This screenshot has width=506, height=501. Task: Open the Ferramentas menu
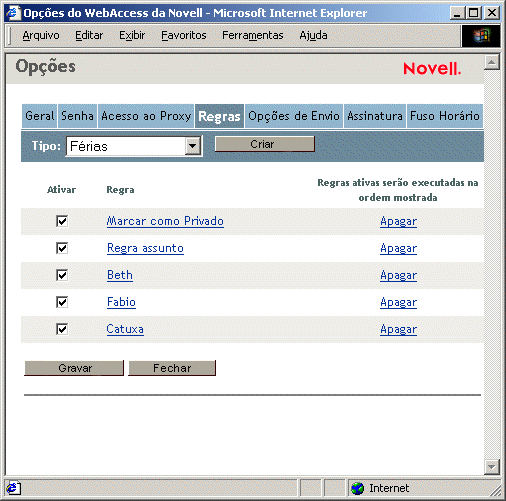point(253,35)
